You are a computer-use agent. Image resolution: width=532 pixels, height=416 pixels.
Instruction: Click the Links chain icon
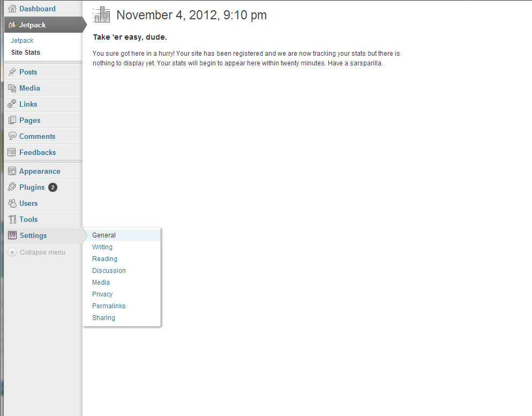pyautogui.click(x=12, y=104)
